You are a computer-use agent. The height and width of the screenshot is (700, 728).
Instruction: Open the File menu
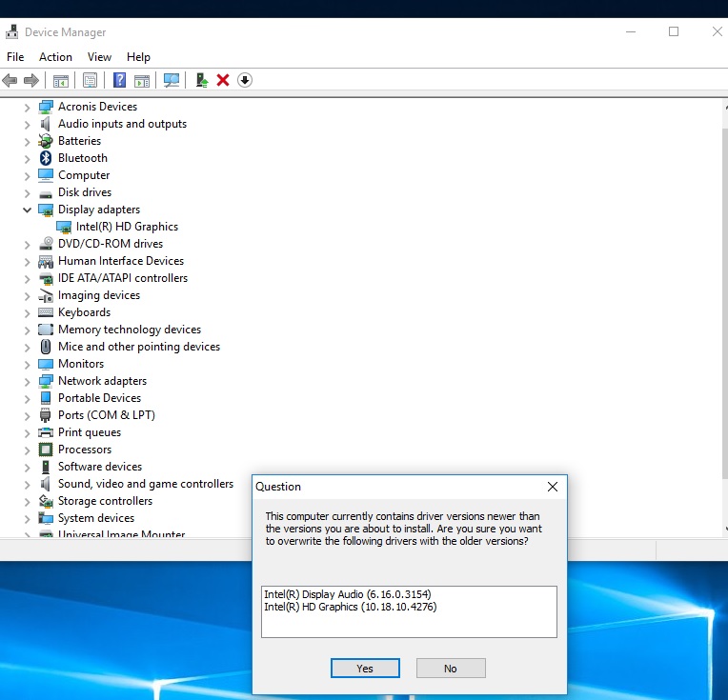[x=15, y=57]
